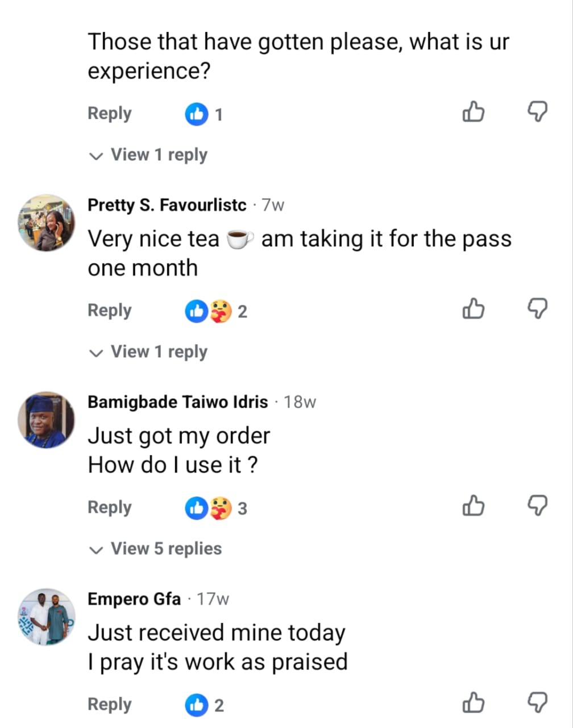Viewport: 573px width, 728px height.
Task: Reply to Bamigbade Taiwo Idris's comment
Action: point(109,507)
